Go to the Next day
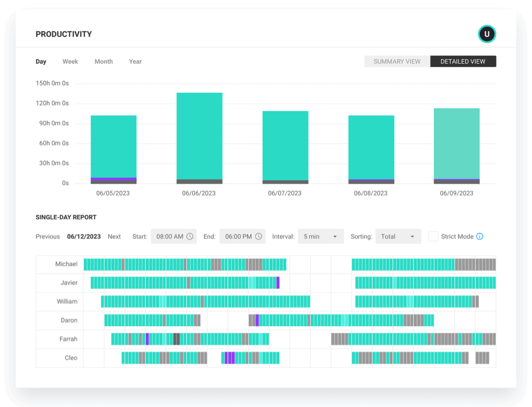The width and height of the screenshot is (532, 407). click(x=114, y=236)
